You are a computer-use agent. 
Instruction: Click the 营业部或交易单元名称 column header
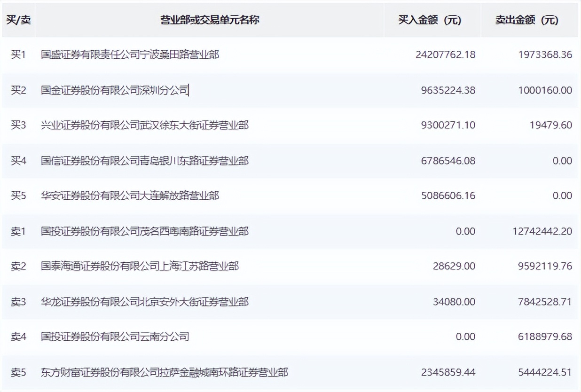click(210, 20)
